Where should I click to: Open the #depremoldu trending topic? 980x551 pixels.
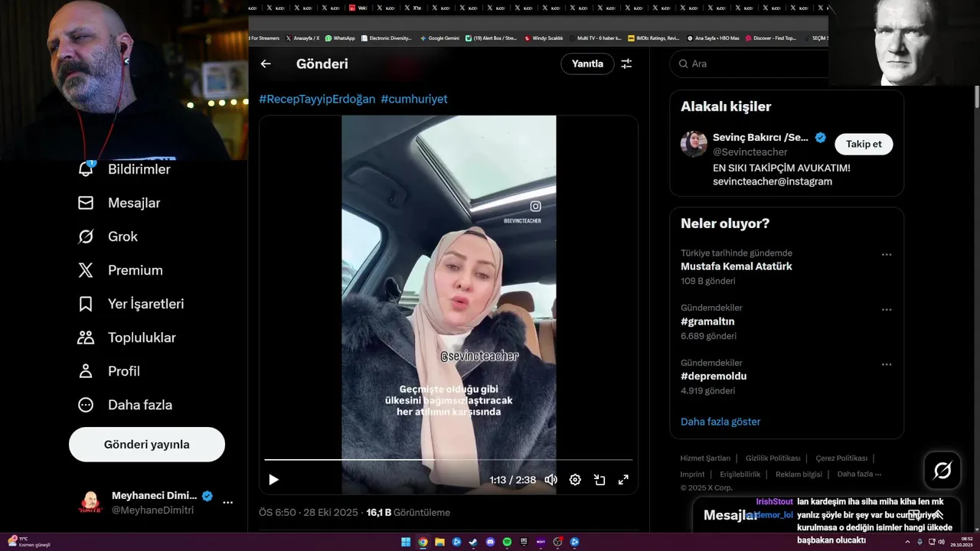pos(714,376)
